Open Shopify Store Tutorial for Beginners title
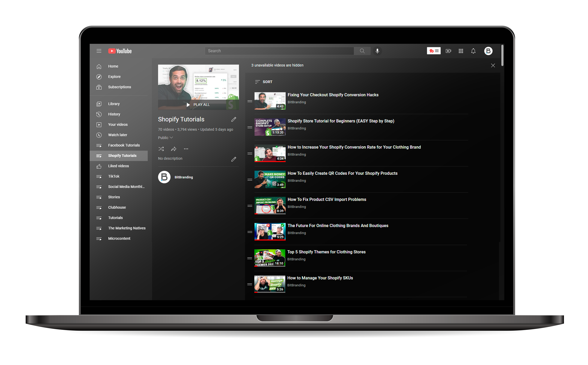 click(341, 121)
